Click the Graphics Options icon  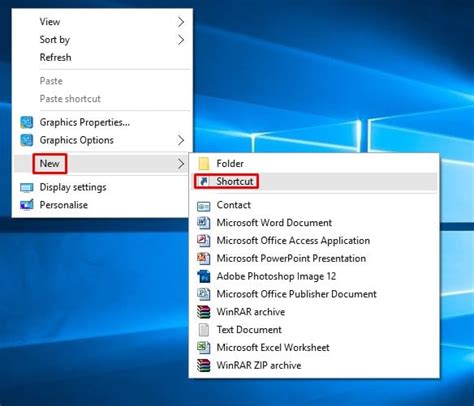pos(26,140)
